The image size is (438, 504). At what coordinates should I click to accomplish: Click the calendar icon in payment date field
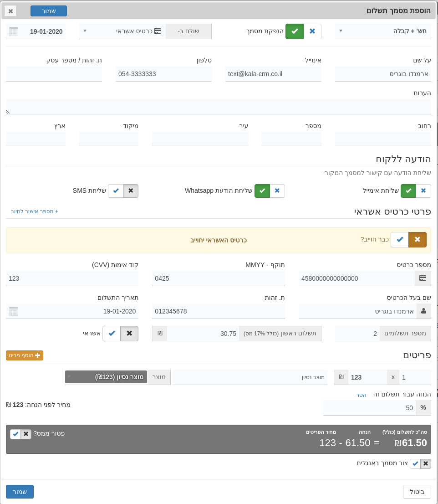(14, 311)
